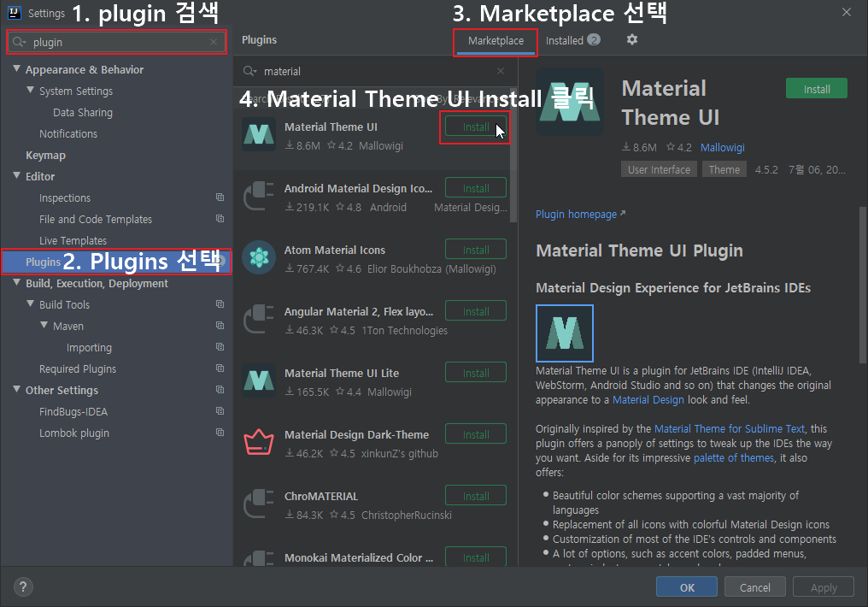Collapse the Appearance & Behavior section
The image size is (868, 607).
[16, 68]
